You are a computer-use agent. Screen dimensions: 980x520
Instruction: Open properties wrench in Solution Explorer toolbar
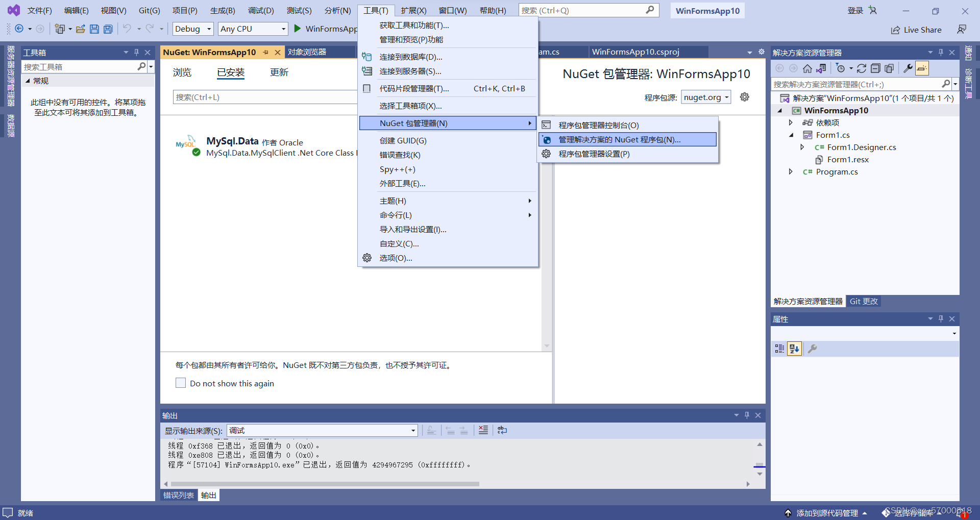pyautogui.click(x=908, y=68)
